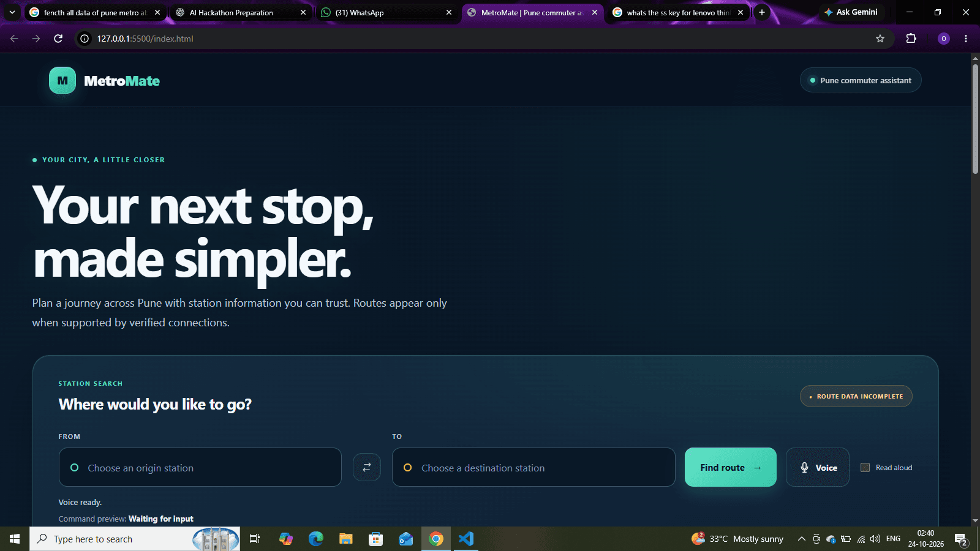Open the tab search dropdown arrow
The height and width of the screenshot is (551, 980).
coord(12,12)
